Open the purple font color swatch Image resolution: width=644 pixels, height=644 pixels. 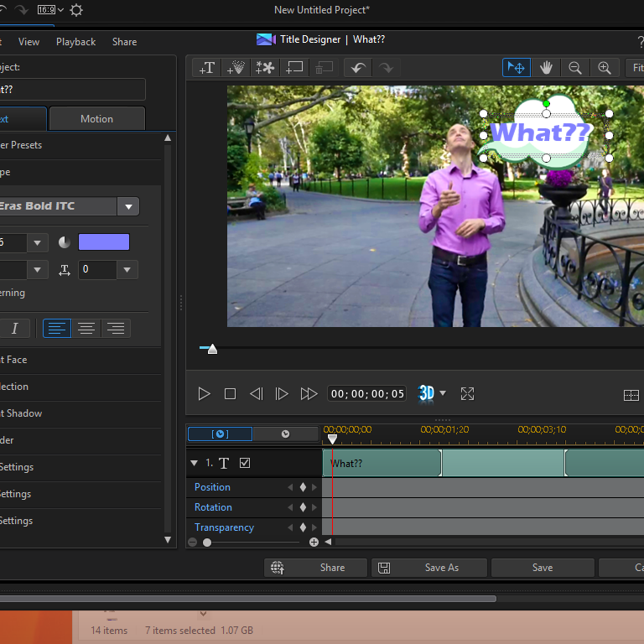(104, 242)
